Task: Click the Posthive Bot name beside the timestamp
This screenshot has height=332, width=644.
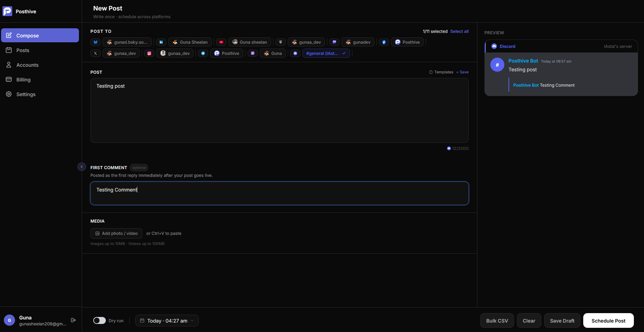Action: tap(523, 61)
